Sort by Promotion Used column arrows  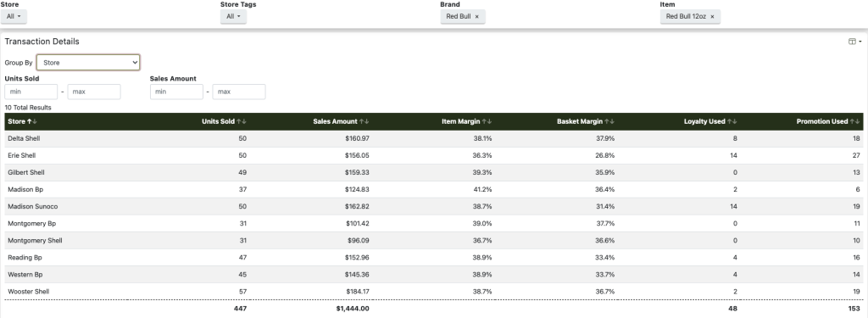coord(856,121)
